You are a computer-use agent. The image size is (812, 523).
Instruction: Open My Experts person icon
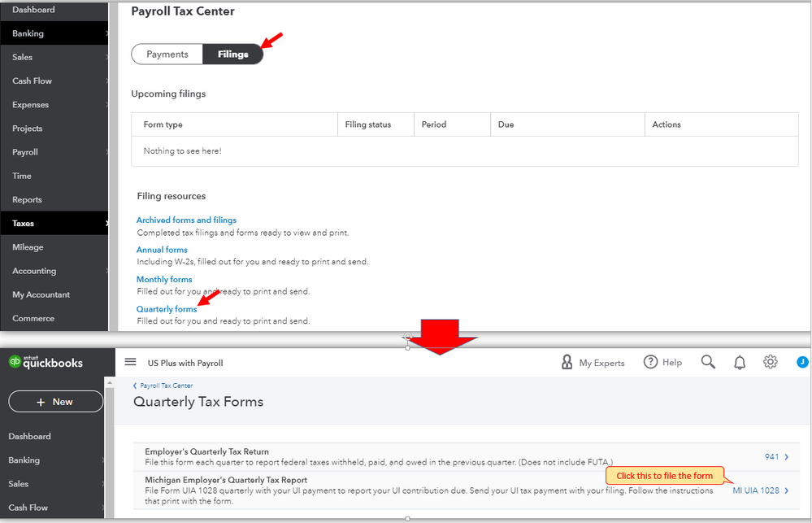click(567, 362)
